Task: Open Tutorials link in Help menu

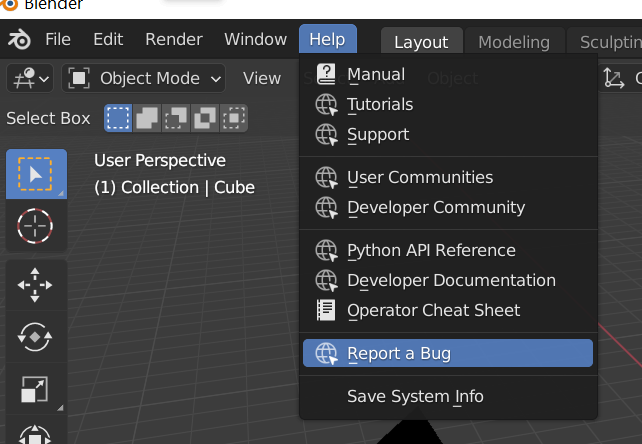Action: pos(448,104)
